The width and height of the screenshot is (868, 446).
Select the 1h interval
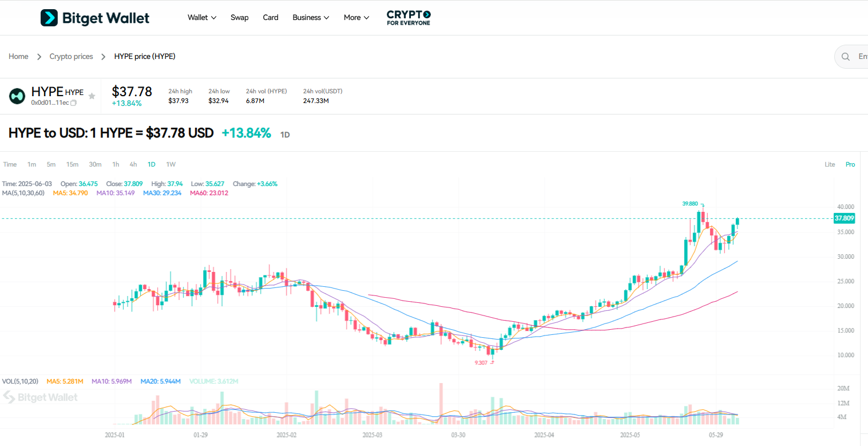pos(116,164)
